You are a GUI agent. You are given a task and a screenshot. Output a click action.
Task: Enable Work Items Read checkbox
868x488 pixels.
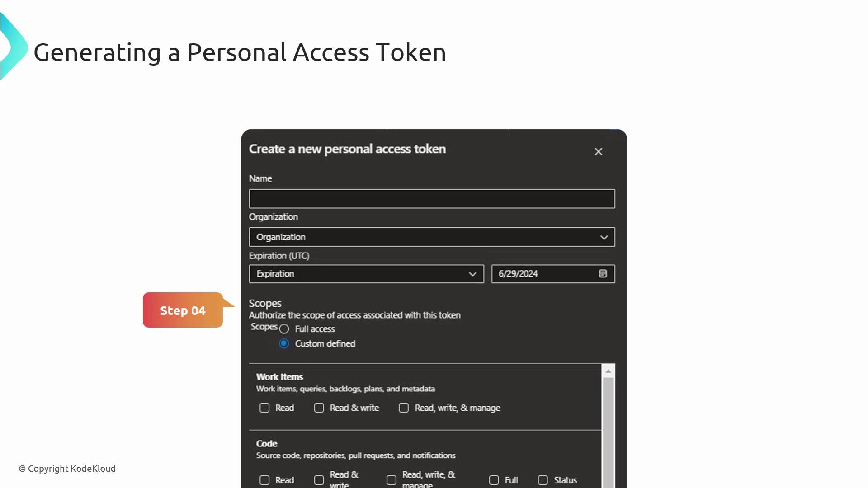(x=264, y=408)
